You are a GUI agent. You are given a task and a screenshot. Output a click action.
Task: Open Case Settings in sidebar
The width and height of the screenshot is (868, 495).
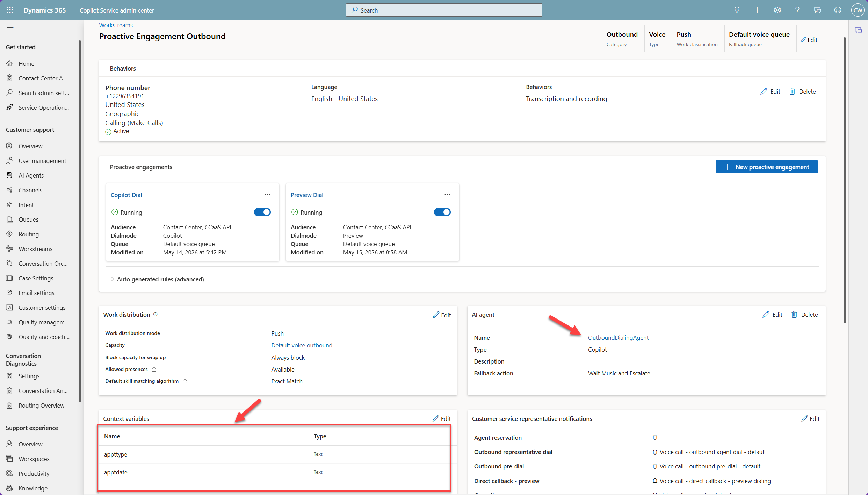[x=36, y=278]
